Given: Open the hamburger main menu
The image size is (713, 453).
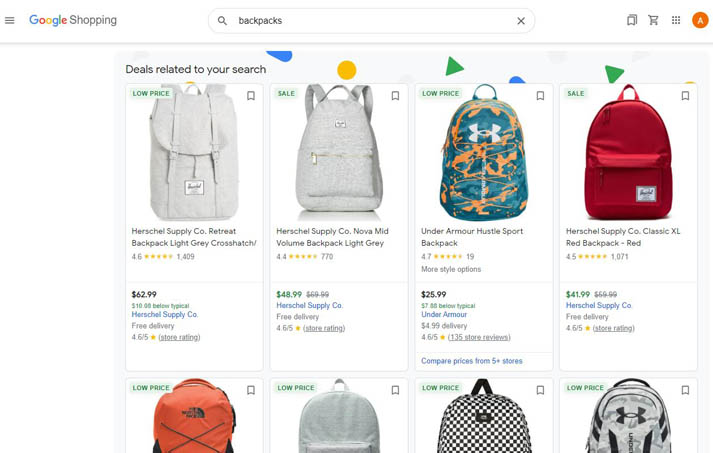Looking at the screenshot, I should [x=10, y=20].
